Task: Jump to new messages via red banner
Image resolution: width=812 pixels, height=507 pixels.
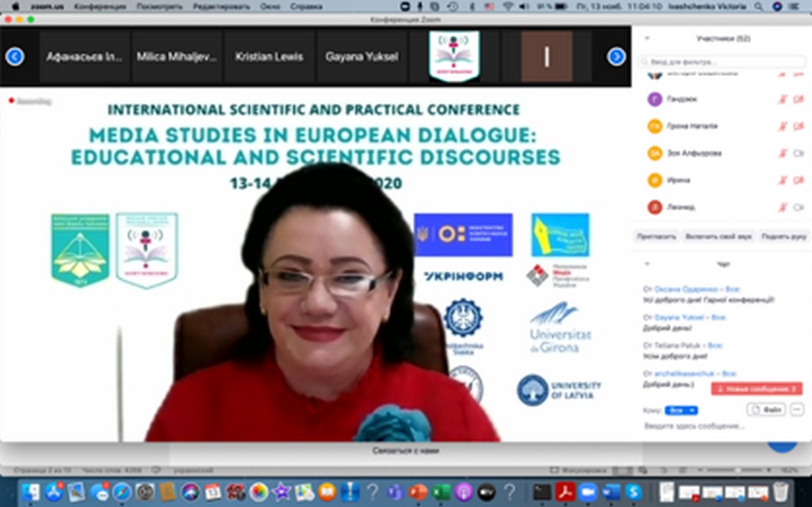Action: point(754,389)
